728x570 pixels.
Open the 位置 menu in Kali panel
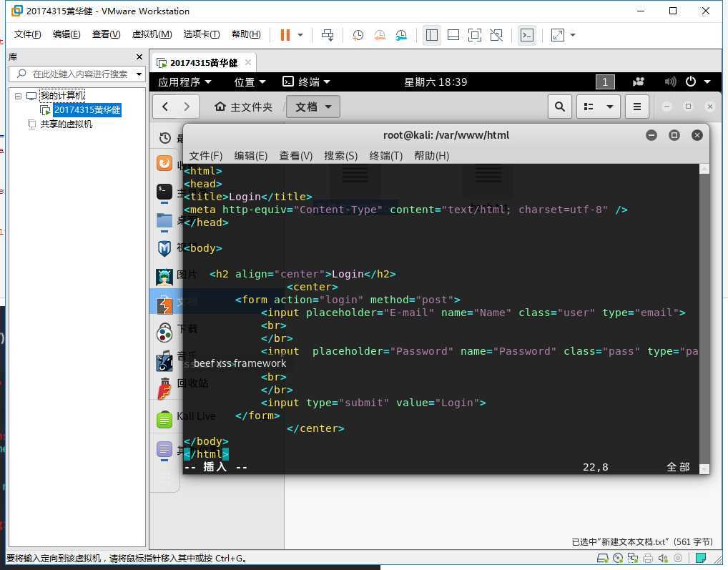point(250,82)
